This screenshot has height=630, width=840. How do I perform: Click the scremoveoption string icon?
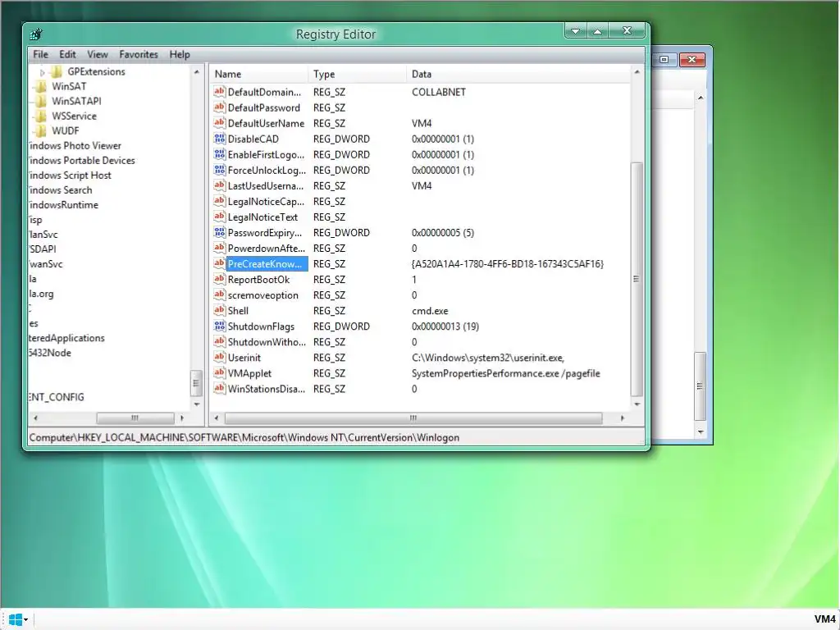pos(219,294)
